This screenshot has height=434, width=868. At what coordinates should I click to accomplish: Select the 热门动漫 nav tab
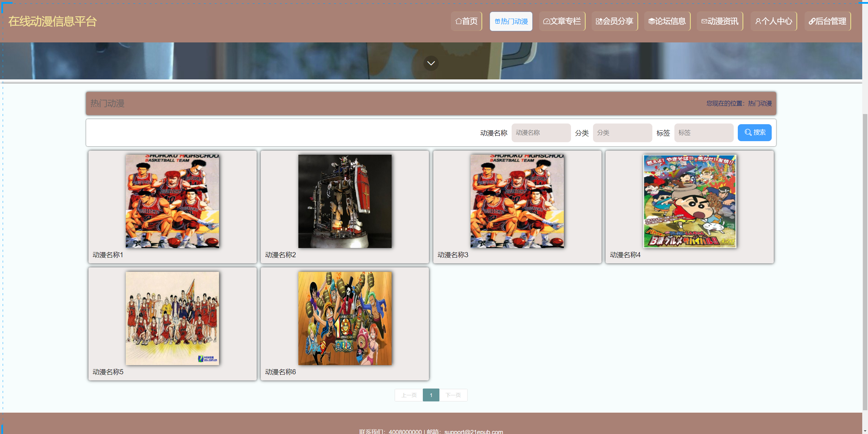pyautogui.click(x=511, y=21)
